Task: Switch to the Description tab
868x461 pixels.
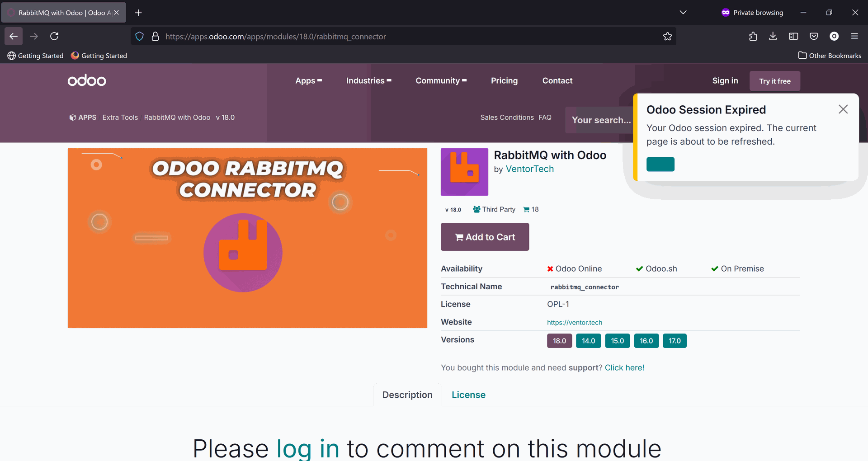Action: [x=407, y=395]
